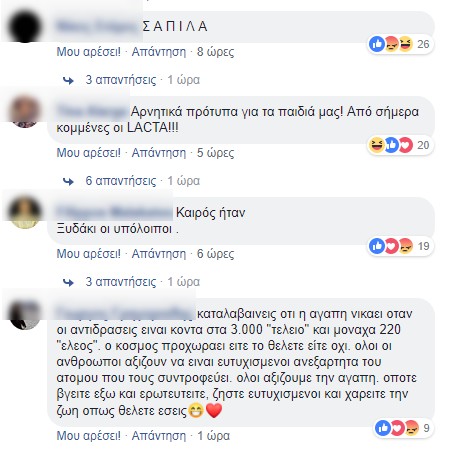The image size is (453, 451).
Task: Click the angry reaction icon beside count 19
Action: (x=406, y=246)
